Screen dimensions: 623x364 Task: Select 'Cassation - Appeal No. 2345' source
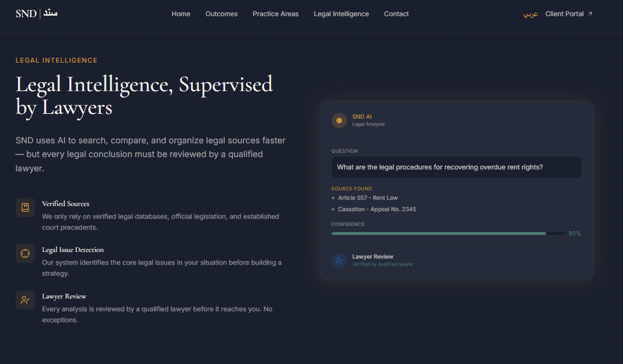tap(377, 209)
